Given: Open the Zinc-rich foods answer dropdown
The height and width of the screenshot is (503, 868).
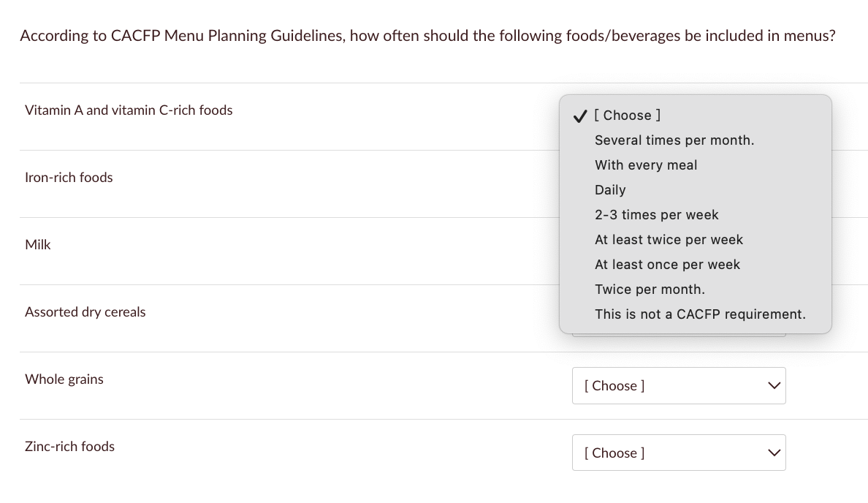Looking at the screenshot, I should [x=678, y=453].
